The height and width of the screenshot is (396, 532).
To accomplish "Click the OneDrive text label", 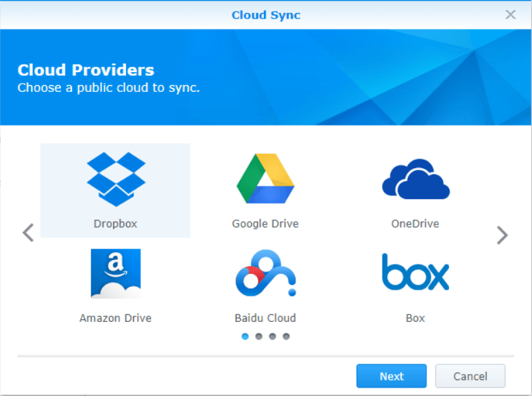I will 415,224.
